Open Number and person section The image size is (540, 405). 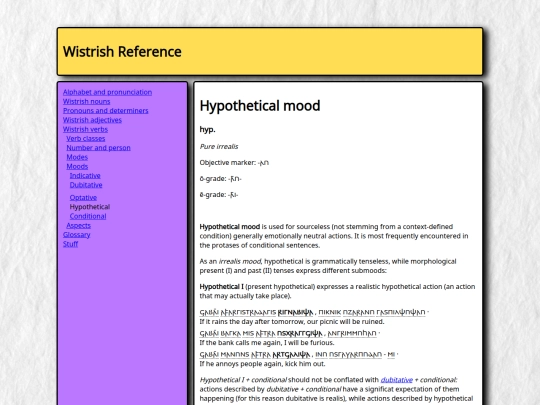pyautogui.click(x=98, y=148)
